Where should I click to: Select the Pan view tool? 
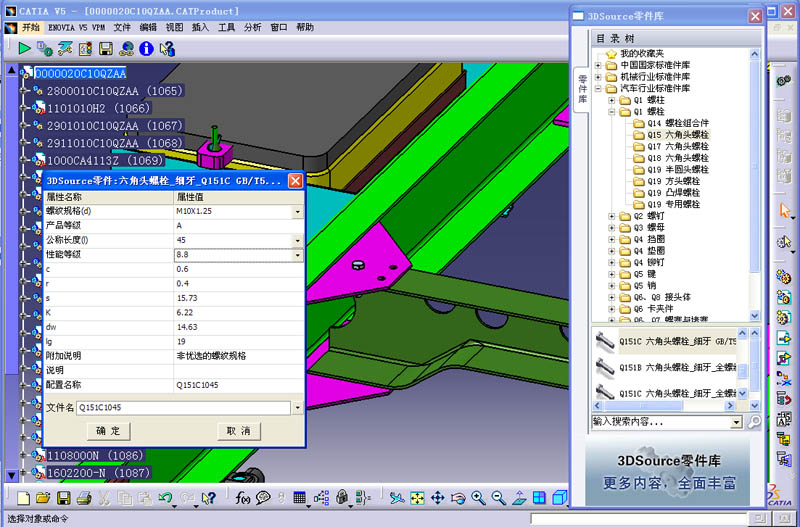coord(438,497)
